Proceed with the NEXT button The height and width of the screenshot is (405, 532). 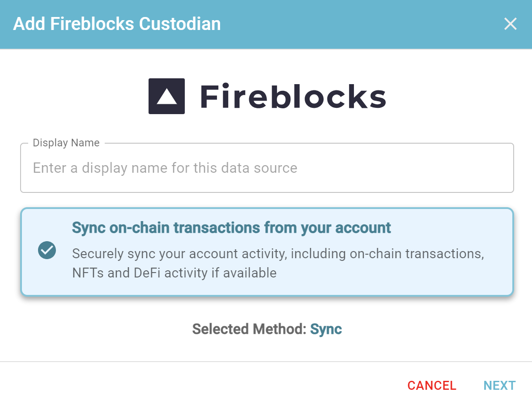coord(499,386)
